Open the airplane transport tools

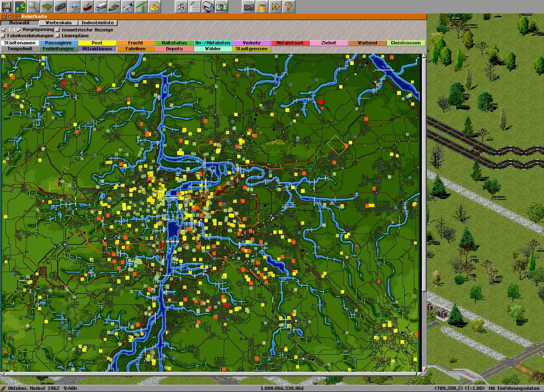click(128, 7)
